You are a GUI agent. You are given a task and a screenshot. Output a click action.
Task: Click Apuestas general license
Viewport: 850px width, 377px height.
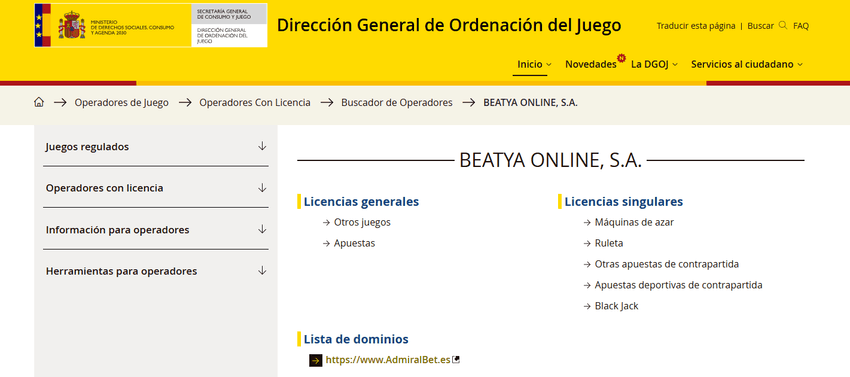coord(355,243)
